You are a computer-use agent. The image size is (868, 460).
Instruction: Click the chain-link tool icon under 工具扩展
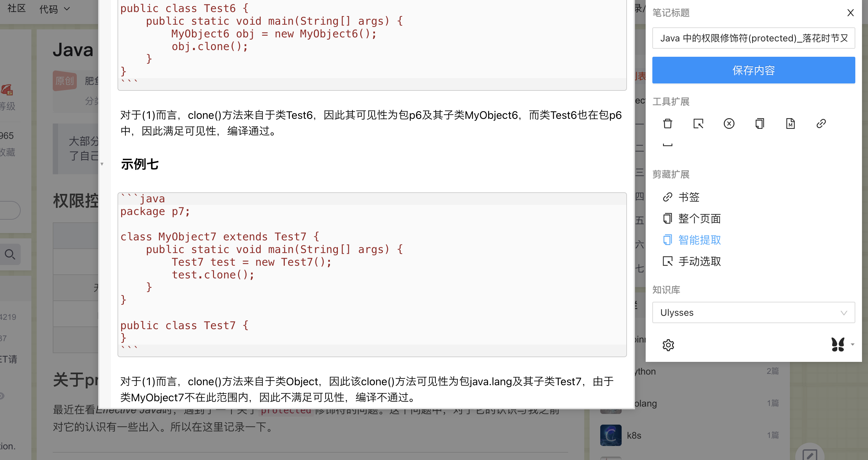[x=821, y=124]
